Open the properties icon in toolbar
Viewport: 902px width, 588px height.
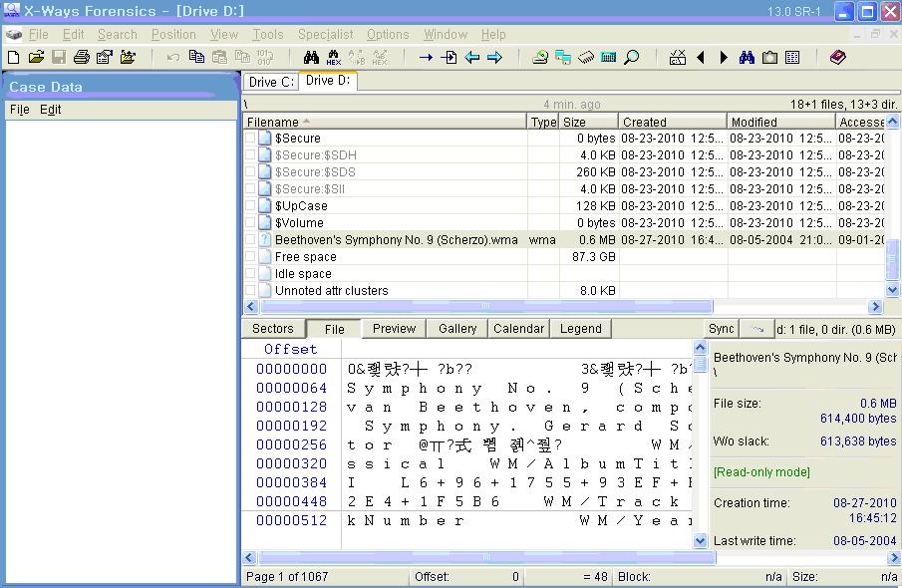[x=105, y=57]
